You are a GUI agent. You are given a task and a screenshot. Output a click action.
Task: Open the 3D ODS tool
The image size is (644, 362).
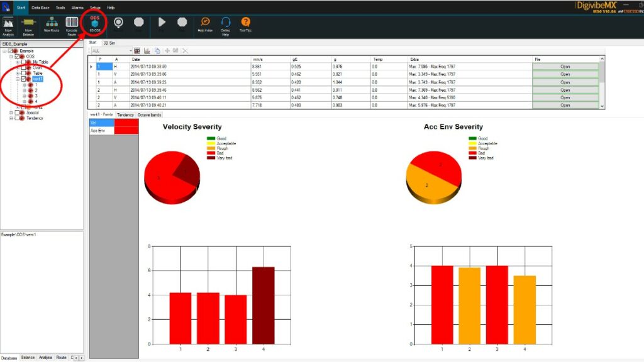[94, 23]
